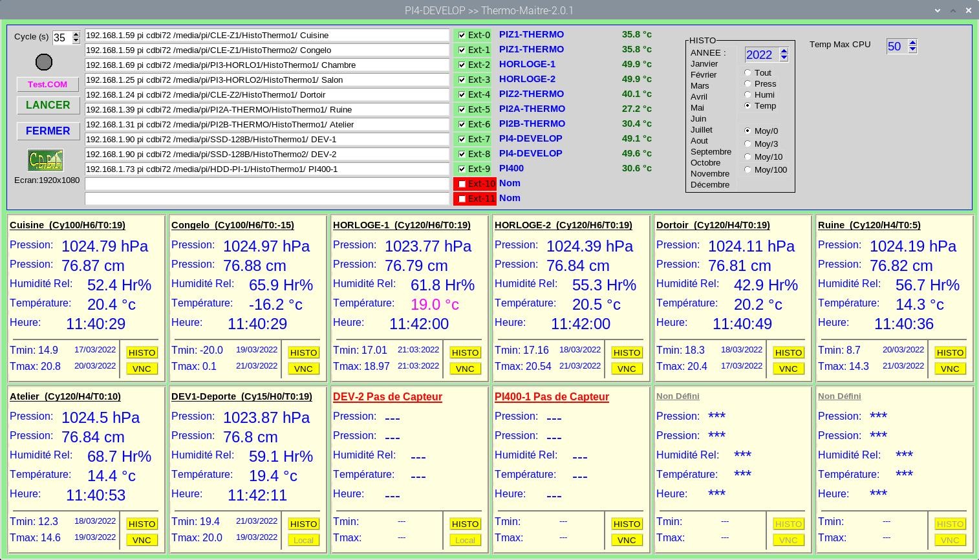Click the PI400 path input field
Image resolution: width=979 pixels, height=560 pixels.
tap(266, 169)
